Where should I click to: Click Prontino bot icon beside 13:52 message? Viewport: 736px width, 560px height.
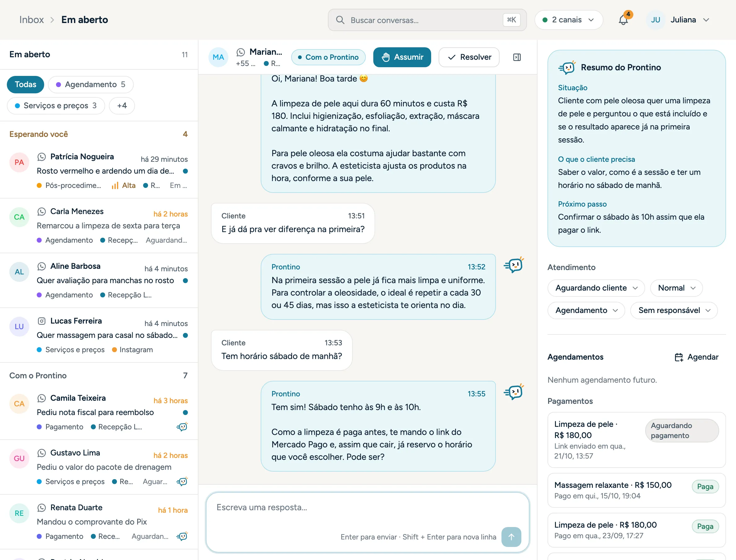[514, 265]
